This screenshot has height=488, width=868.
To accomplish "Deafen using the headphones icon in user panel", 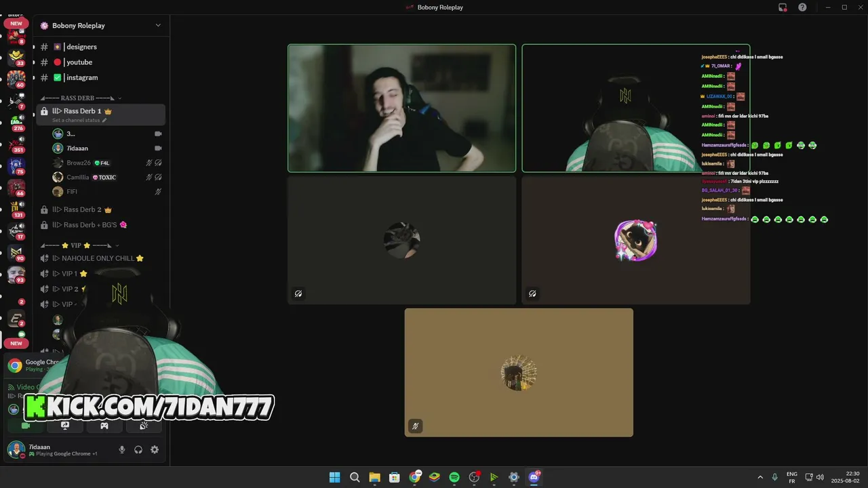I will click(x=138, y=449).
